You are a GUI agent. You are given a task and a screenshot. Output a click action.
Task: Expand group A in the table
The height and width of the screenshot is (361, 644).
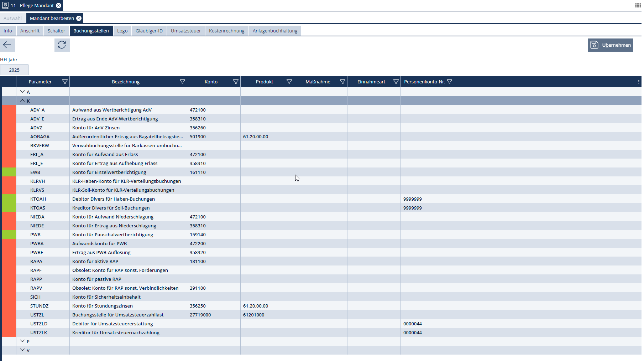pos(22,92)
